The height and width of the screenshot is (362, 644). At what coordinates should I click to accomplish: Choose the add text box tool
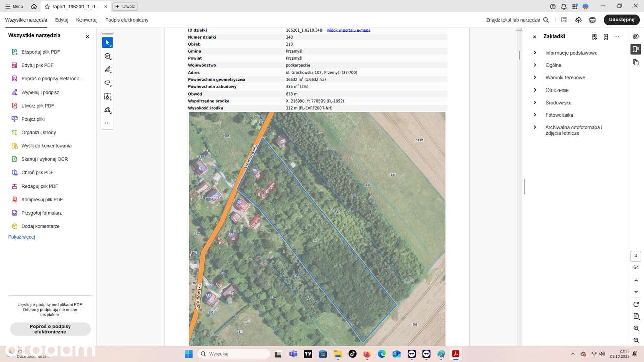pos(107,97)
